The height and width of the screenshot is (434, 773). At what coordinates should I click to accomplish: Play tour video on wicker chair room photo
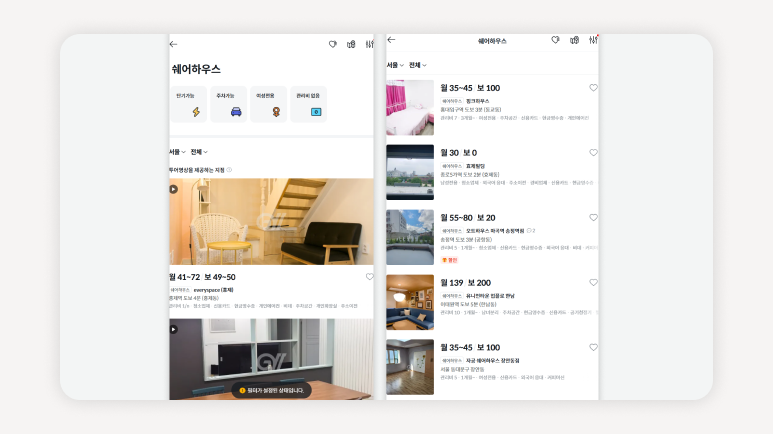tap(174, 189)
